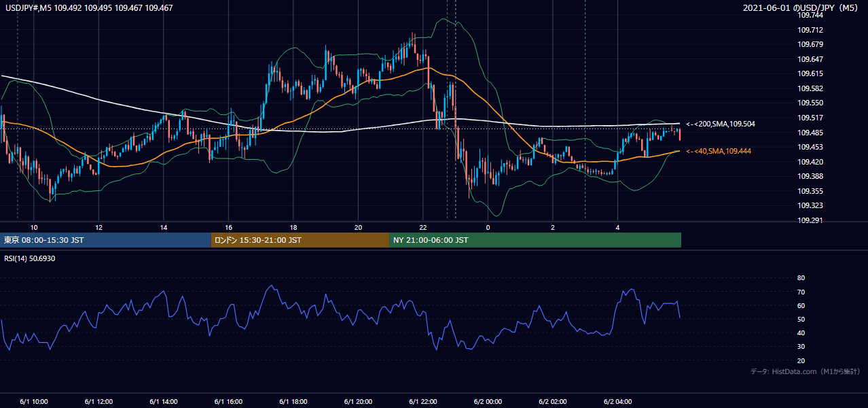Click price scale value 109.517
868x408 pixels.
coord(810,118)
